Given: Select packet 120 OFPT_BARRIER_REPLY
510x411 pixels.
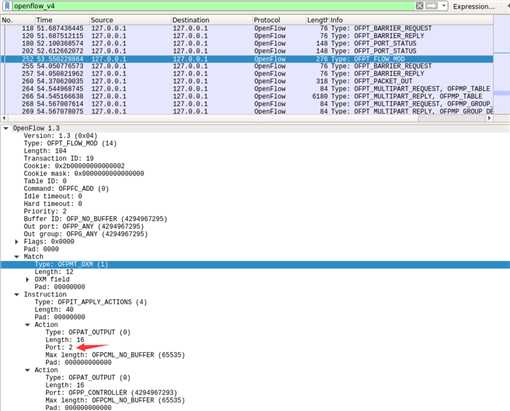Looking at the screenshot, I should point(247,36).
